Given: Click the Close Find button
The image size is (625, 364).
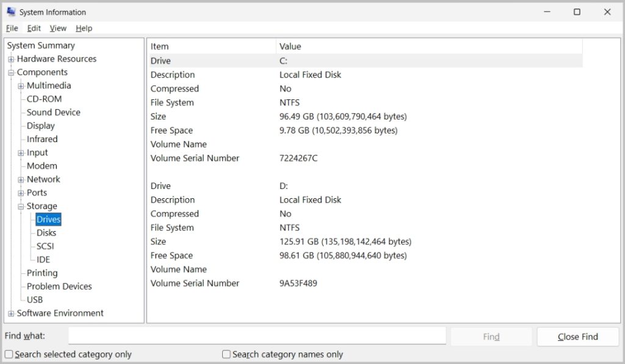Looking at the screenshot, I should [577, 337].
